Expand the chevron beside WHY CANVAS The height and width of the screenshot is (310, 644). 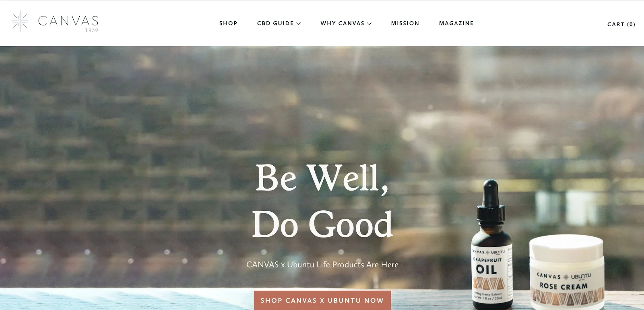click(x=369, y=24)
